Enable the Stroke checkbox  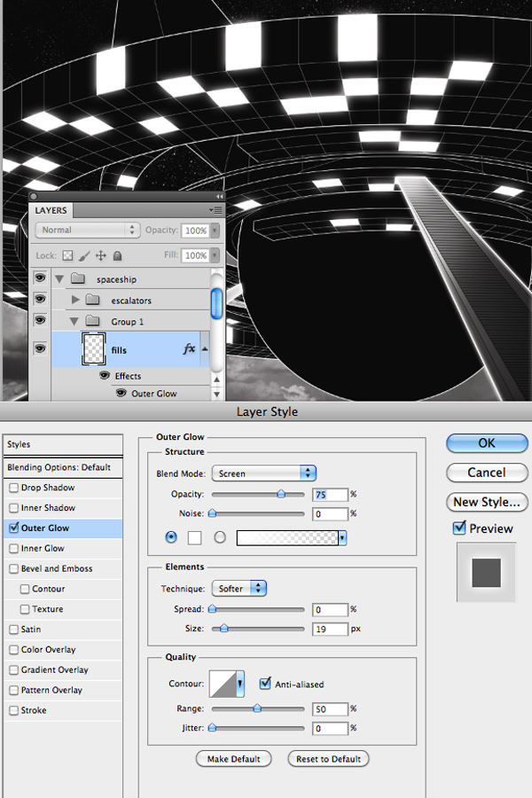pos(14,710)
